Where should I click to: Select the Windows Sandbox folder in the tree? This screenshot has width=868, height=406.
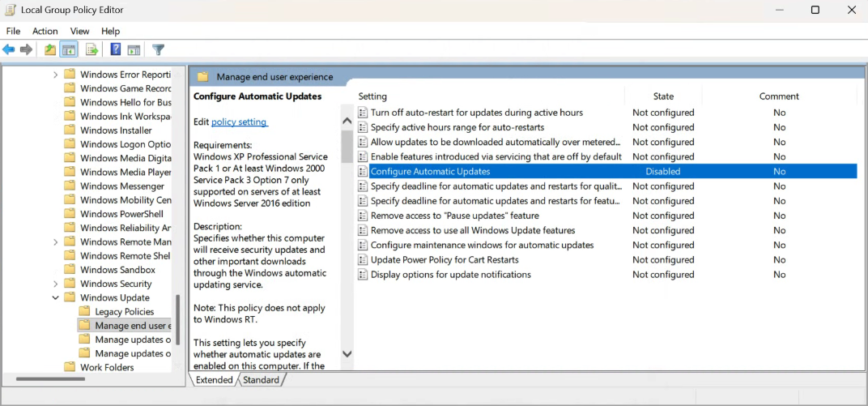click(117, 270)
